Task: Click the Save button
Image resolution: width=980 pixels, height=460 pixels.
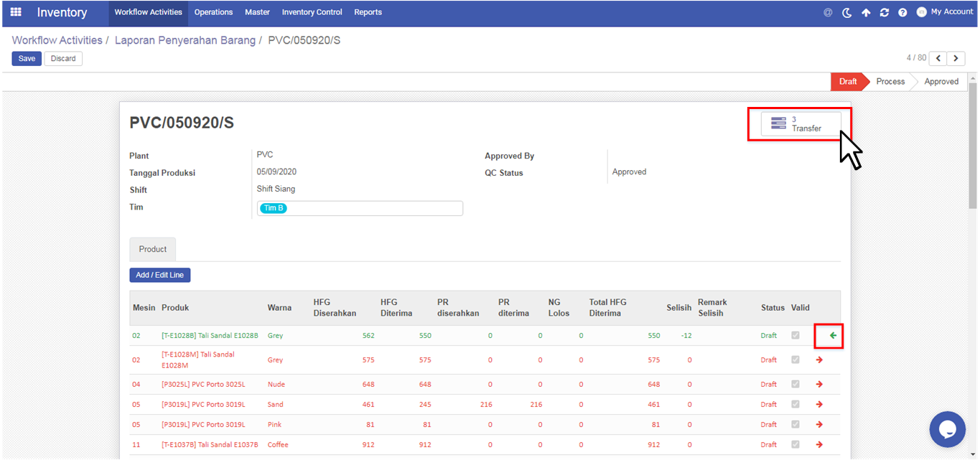Action: click(x=27, y=59)
